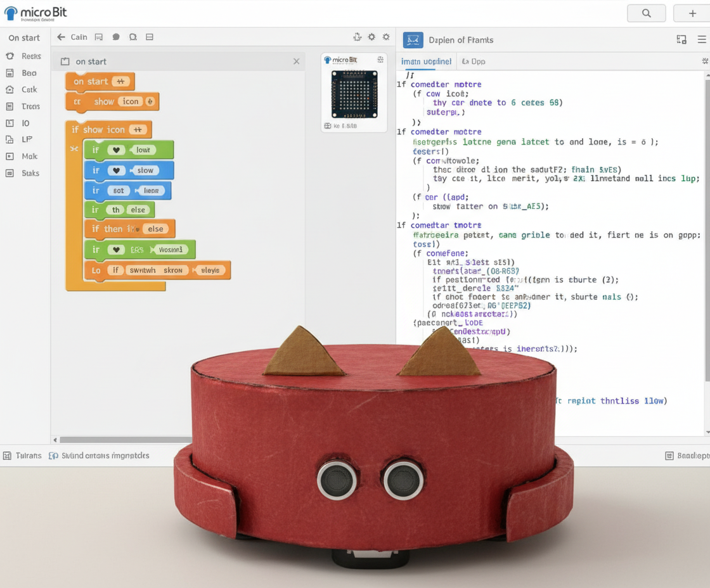Close the on start panel
Viewport: 710px width, 588px height.
[296, 61]
